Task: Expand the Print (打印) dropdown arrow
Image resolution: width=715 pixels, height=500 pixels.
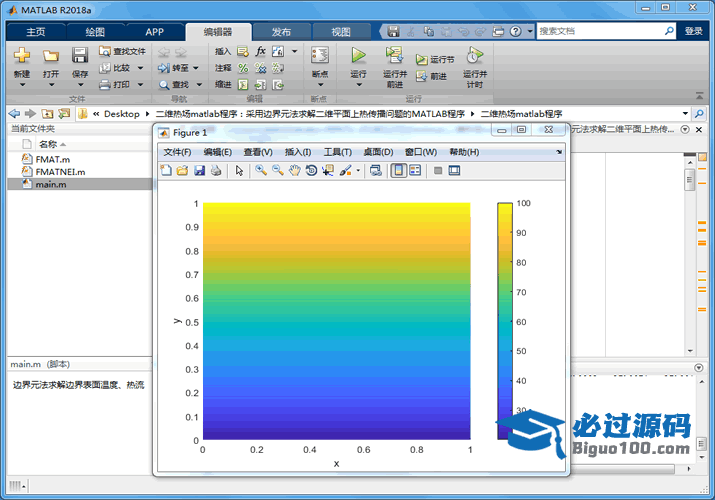Action: coord(140,85)
